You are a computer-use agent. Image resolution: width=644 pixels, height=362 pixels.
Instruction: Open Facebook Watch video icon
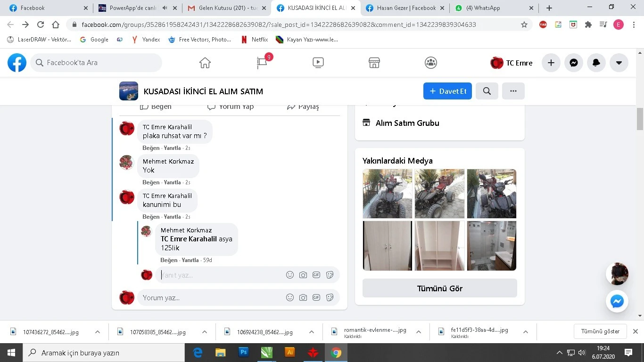pyautogui.click(x=318, y=62)
